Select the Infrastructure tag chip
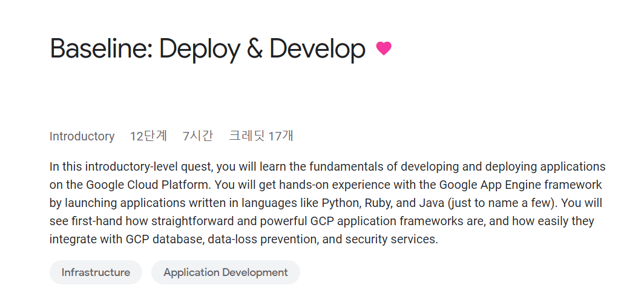 coord(96,272)
